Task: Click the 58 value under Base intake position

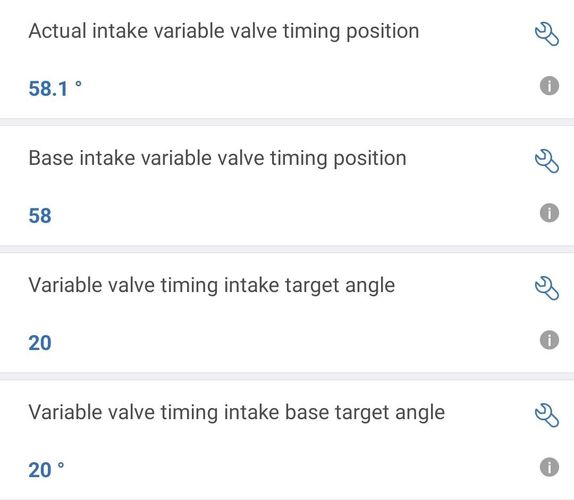Action: tap(40, 216)
